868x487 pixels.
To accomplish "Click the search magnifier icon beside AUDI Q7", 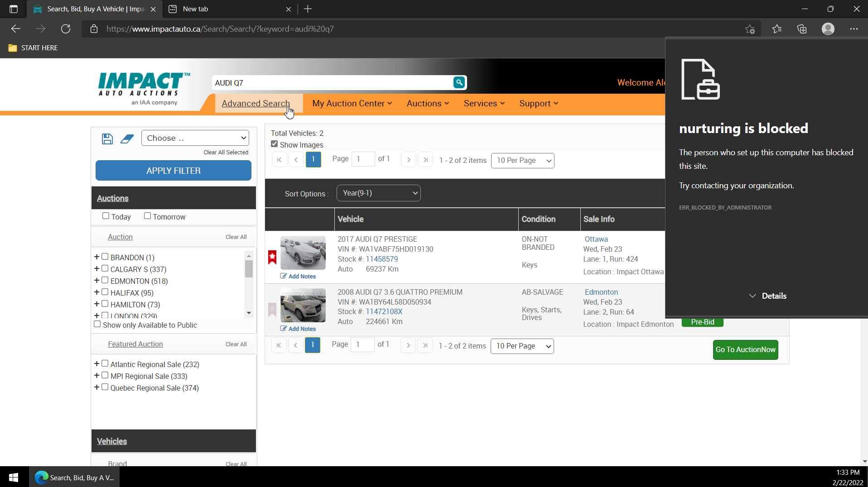I will 459,82.
